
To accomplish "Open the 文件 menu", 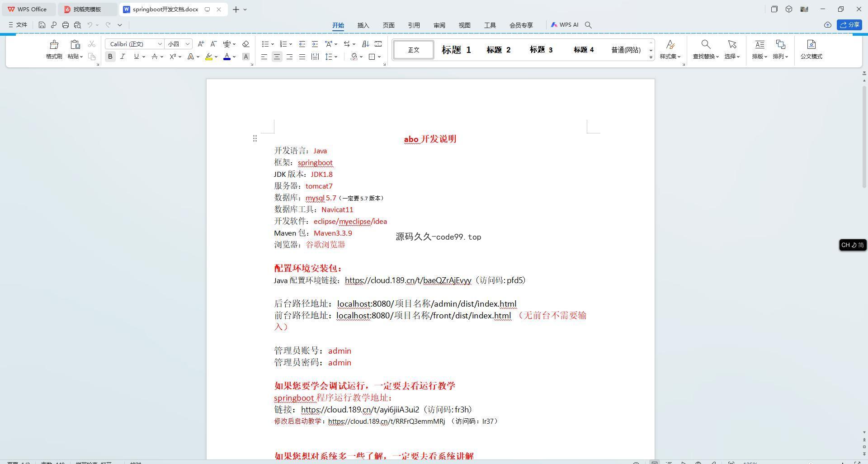I will (18, 25).
